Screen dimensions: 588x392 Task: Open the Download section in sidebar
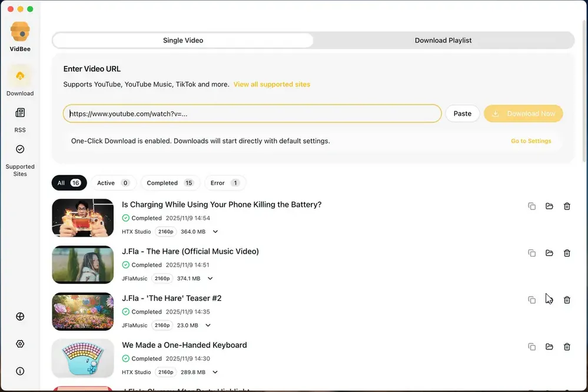click(20, 81)
